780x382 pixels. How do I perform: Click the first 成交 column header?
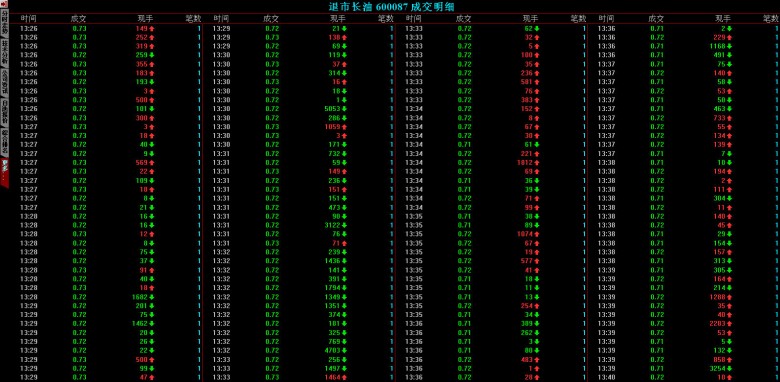(x=79, y=19)
